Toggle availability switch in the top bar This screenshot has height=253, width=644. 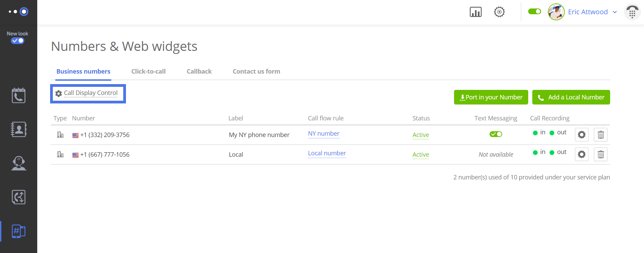point(535,12)
